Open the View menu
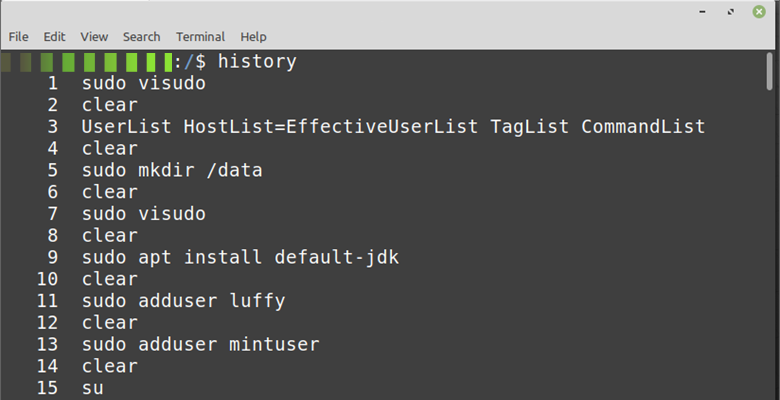The image size is (780, 400). click(94, 37)
